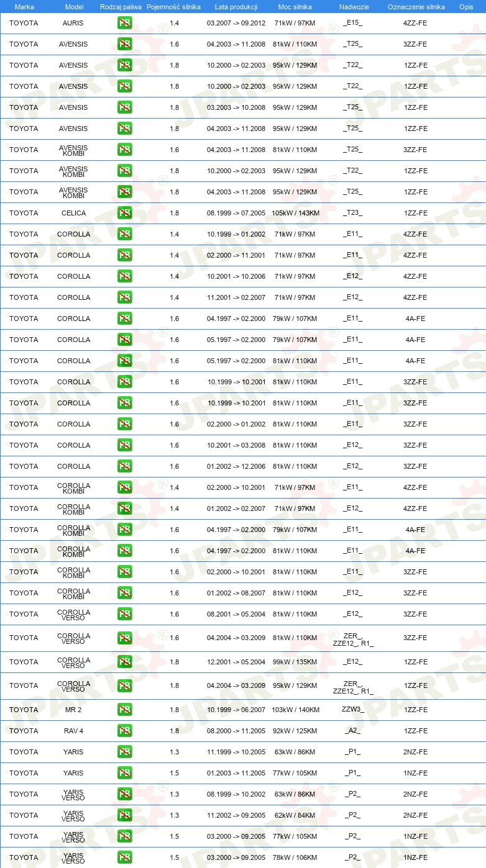The width and height of the screenshot is (486, 868).
Task: Click the fuel icon for AVENSIS 03.2003 -> 10.2008
Action: [x=124, y=107]
